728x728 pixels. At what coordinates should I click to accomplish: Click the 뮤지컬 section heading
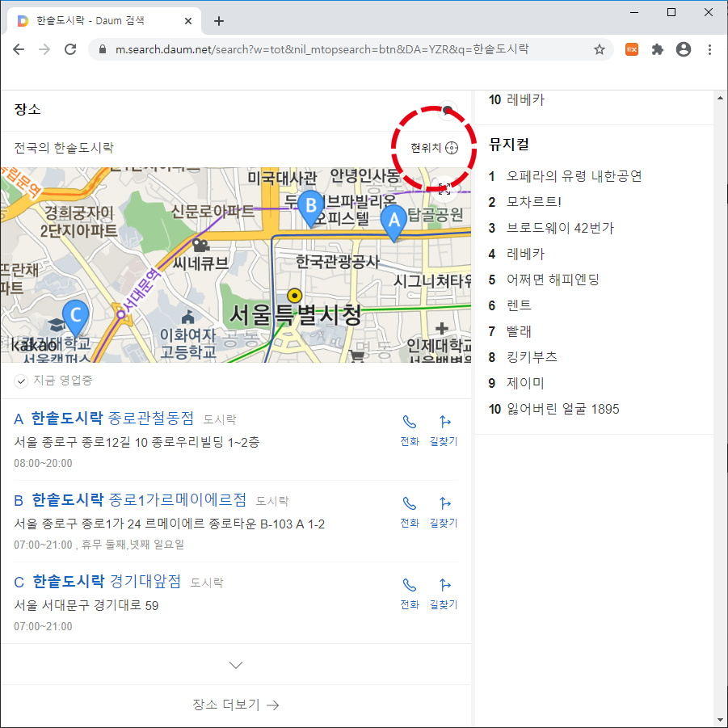[509, 145]
